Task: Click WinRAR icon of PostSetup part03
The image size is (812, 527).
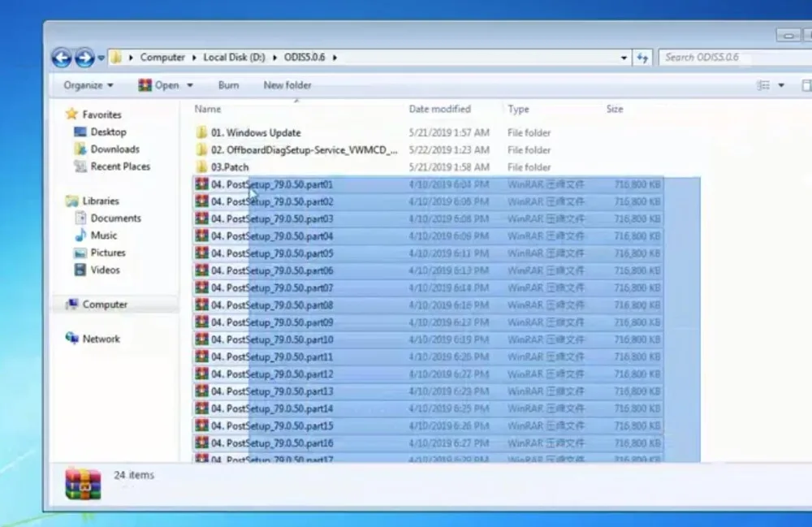Action: [x=202, y=218]
